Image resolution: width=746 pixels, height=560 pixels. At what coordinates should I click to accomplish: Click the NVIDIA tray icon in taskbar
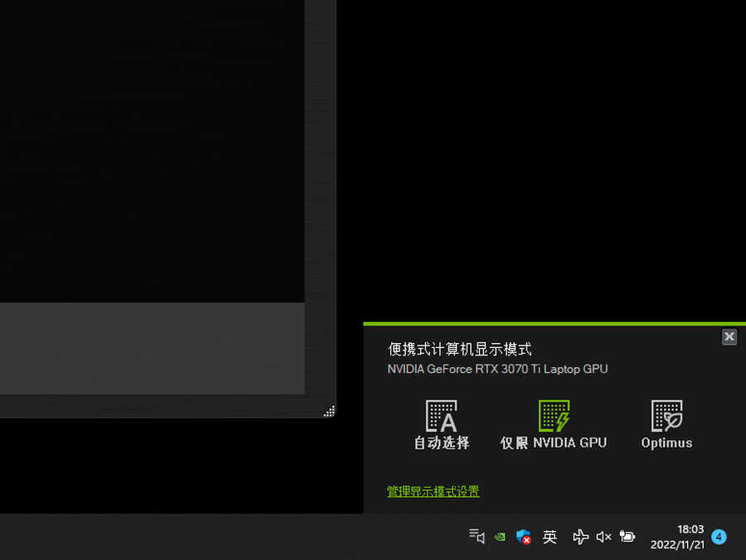click(x=500, y=537)
